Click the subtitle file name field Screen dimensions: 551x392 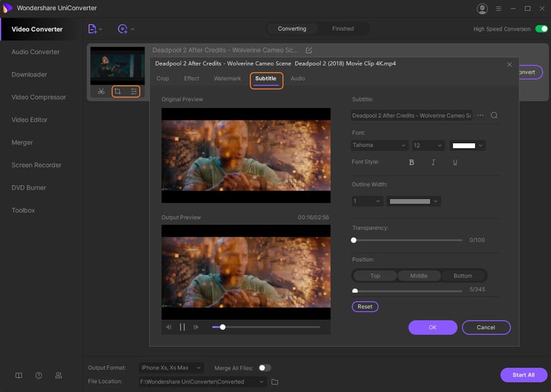(x=412, y=115)
